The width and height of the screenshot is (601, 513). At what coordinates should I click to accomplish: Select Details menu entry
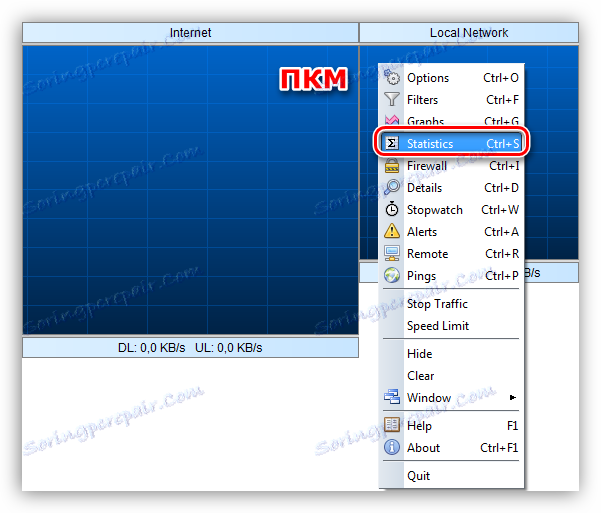click(451, 187)
